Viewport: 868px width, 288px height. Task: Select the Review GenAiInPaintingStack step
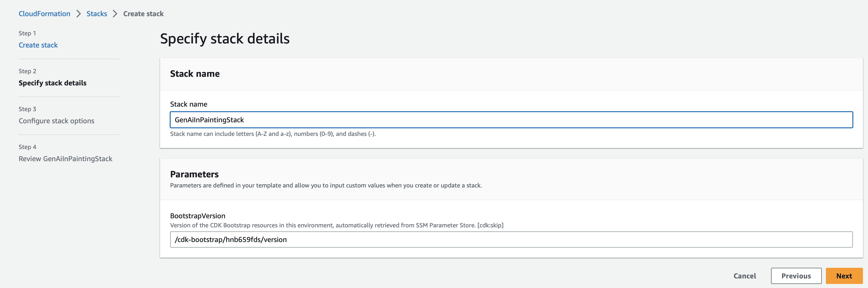(x=65, y=159)
